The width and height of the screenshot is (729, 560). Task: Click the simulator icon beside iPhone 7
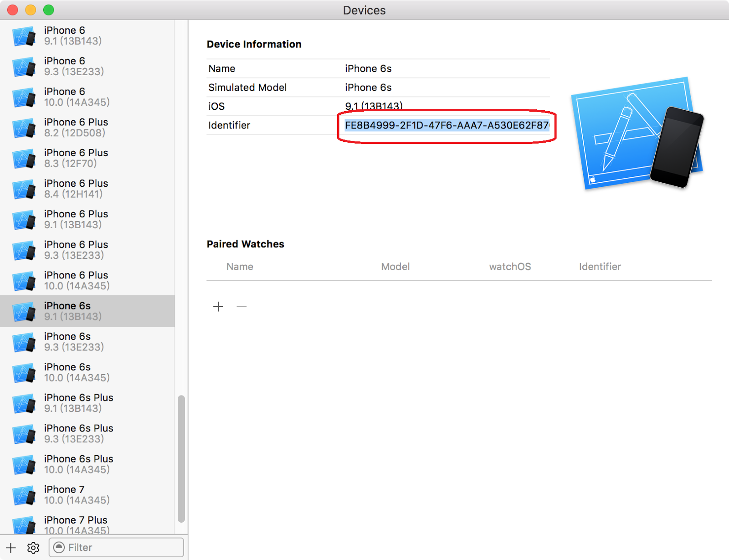(24, 495)
